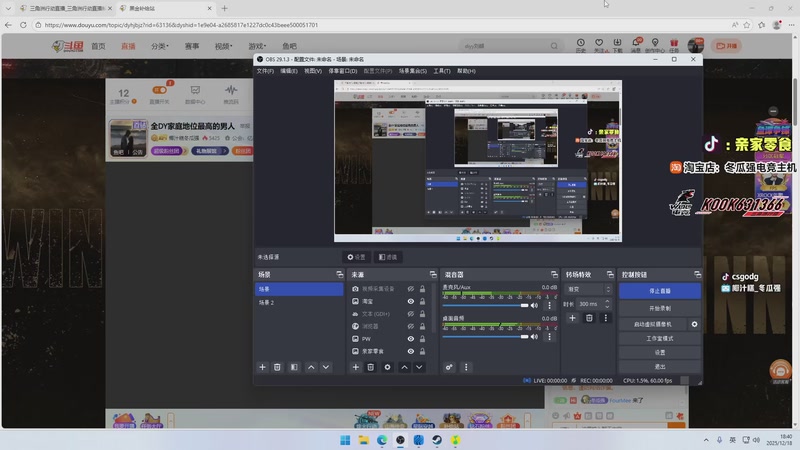Open browser tab list chevron

tap(8, 8)
